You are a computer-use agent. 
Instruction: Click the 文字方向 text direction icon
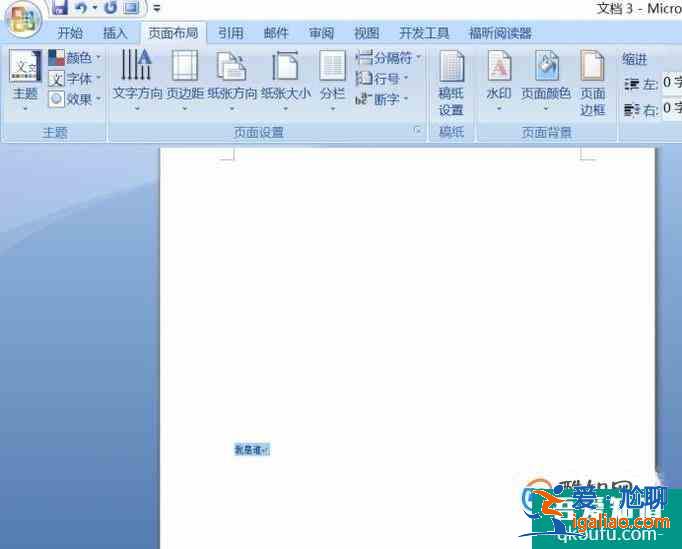click(137, 65)
